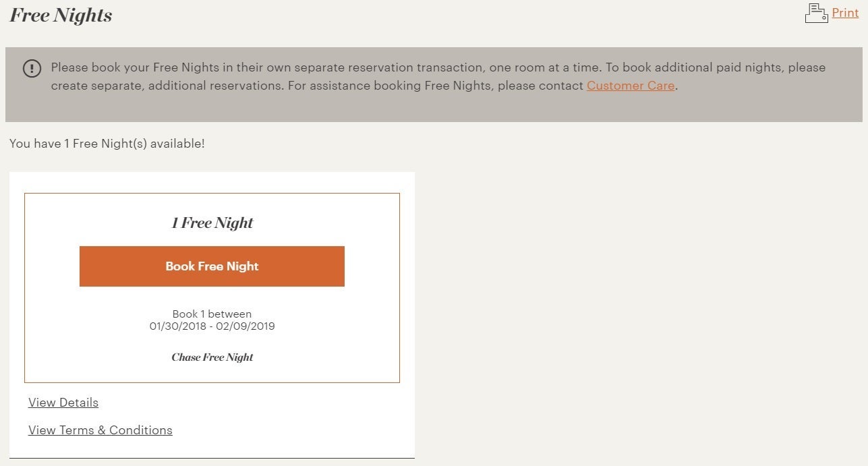The width and height of the screenshot is (868, 466).
Task: Click the "You have 1 Free Night(s) available!" message
Action: click(107, 144)
